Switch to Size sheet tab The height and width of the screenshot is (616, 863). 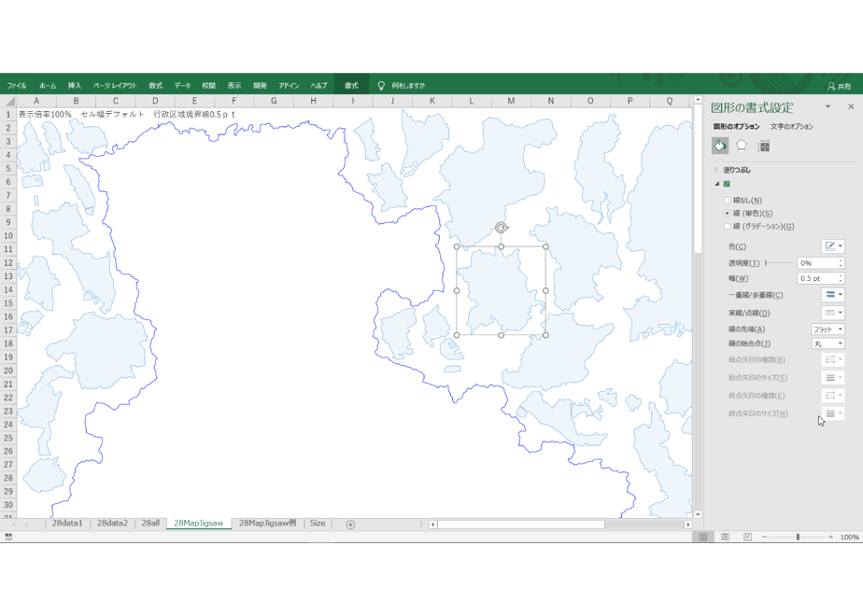point(318,524)
